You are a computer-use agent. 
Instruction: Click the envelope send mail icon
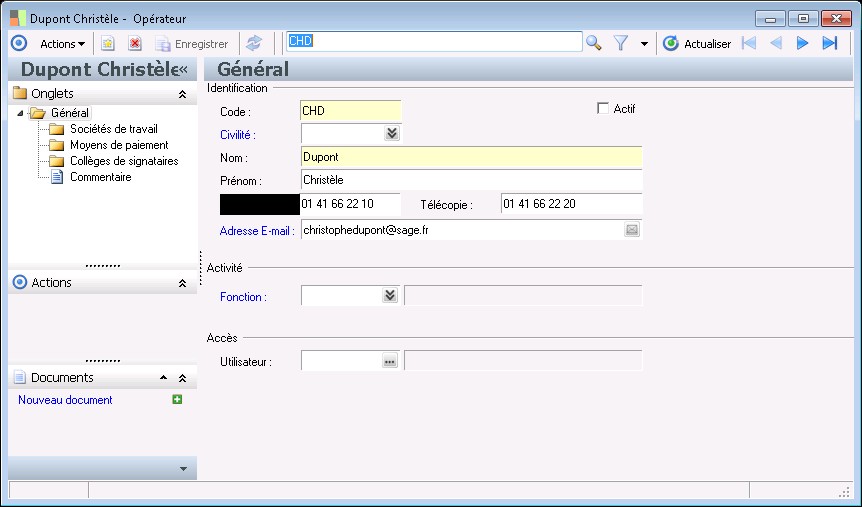tap(632, 230)
